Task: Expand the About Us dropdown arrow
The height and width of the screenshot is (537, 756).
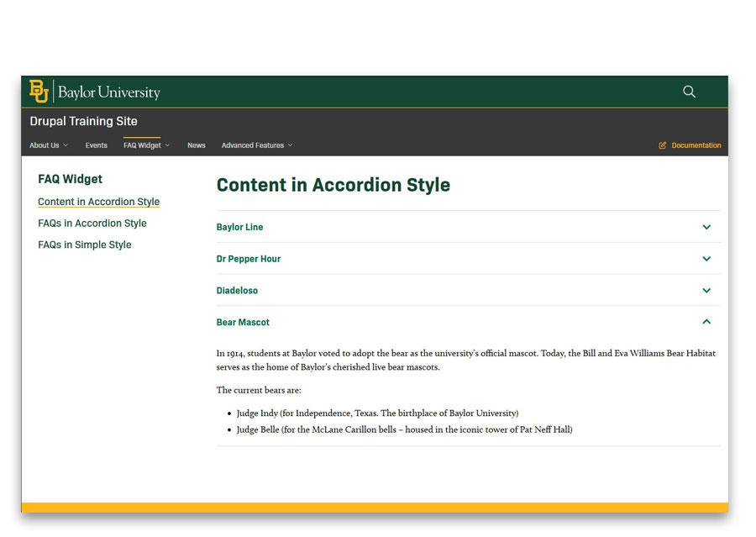Action: [66, 145]
